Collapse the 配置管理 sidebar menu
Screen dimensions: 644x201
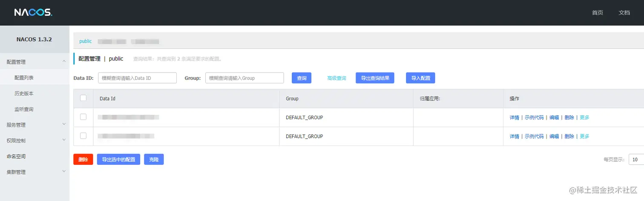click(x=34, y=62)
